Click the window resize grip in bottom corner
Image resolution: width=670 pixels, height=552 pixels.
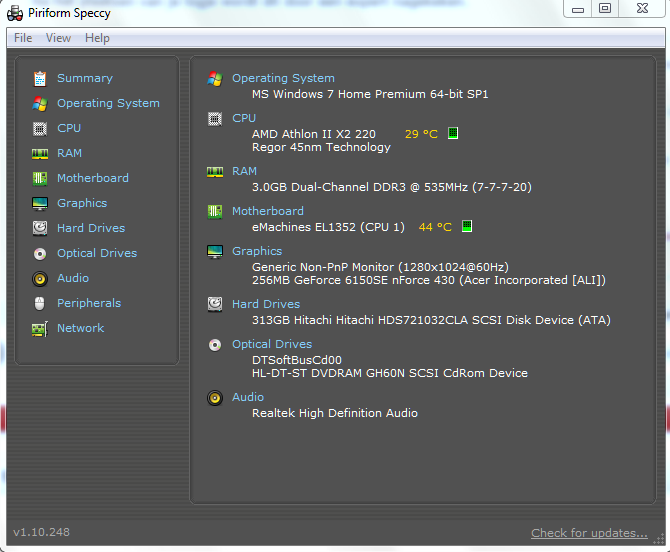point(658,540)
